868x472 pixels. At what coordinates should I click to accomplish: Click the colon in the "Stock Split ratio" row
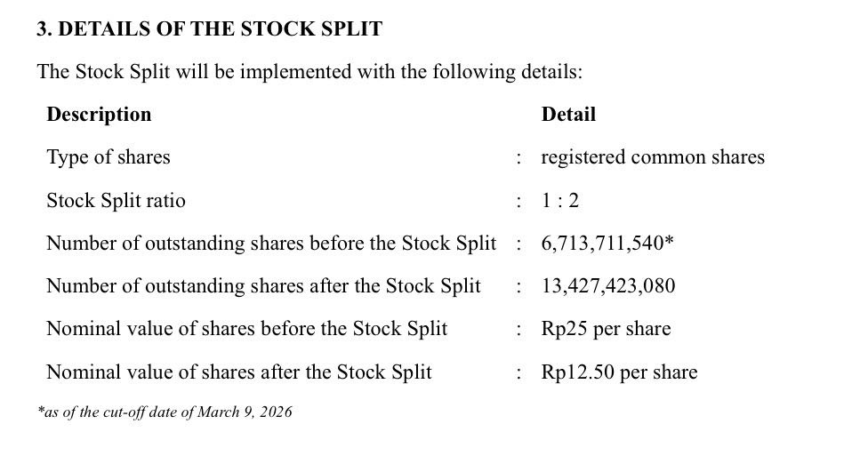(x=518, y=202)
